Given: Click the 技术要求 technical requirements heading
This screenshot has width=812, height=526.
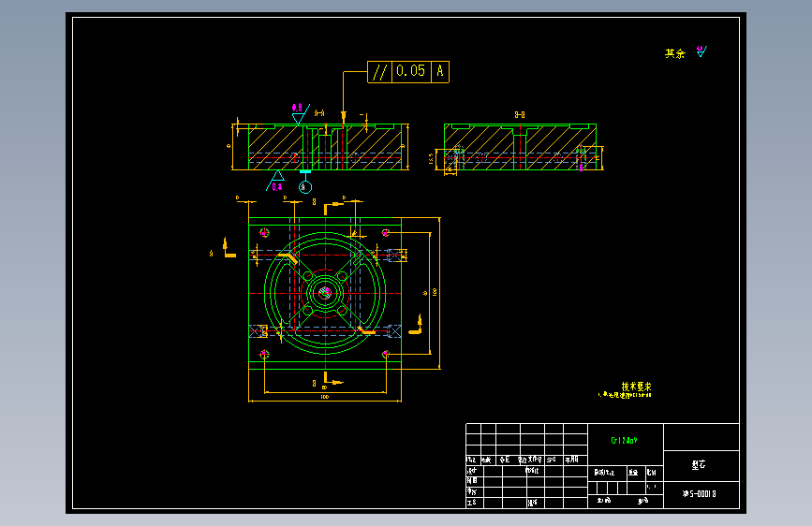Looking at the screenshot, I should pos(637,387).
